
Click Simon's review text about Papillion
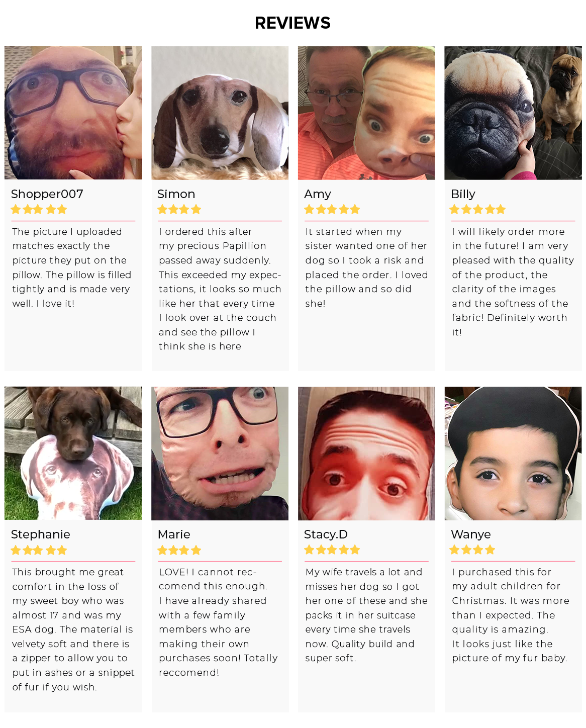tap(220, 289)
